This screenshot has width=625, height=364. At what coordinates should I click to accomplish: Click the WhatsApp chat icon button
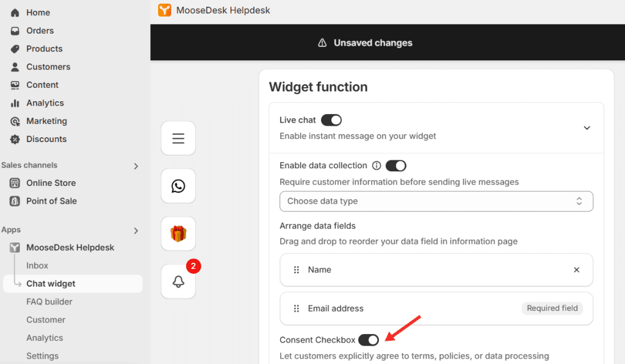[178, 186]
